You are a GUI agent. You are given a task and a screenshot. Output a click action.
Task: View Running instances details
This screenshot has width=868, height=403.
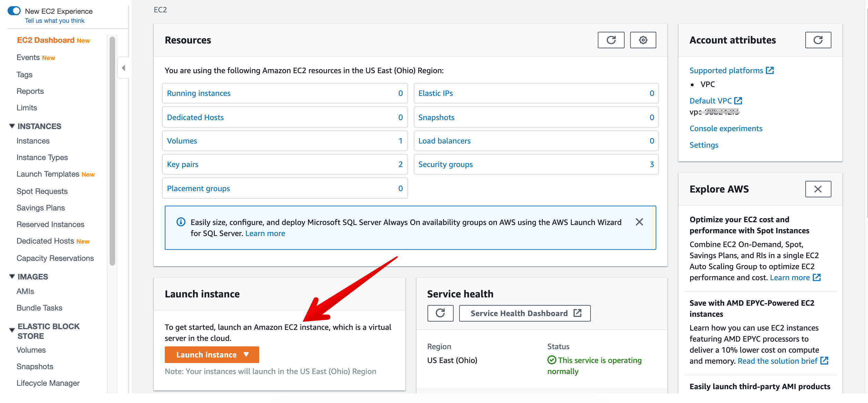pos(198,93)
